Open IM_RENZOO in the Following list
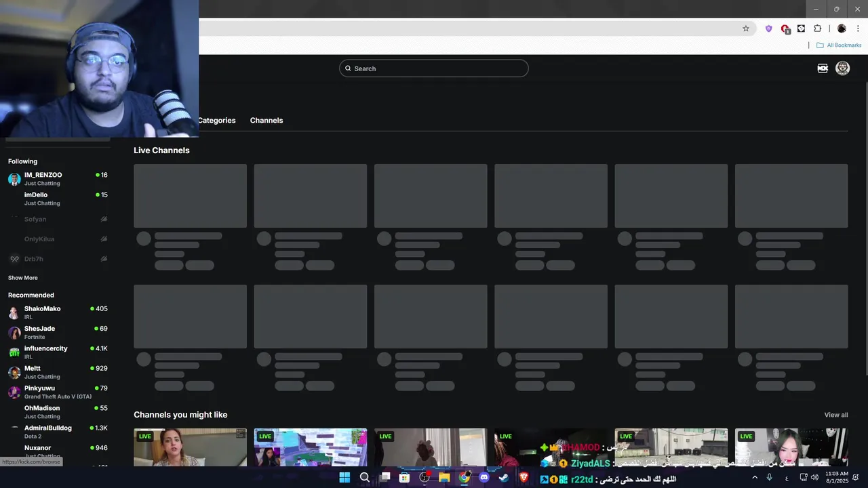This screenshot has width=868, height=488. [x=58, y=179]
